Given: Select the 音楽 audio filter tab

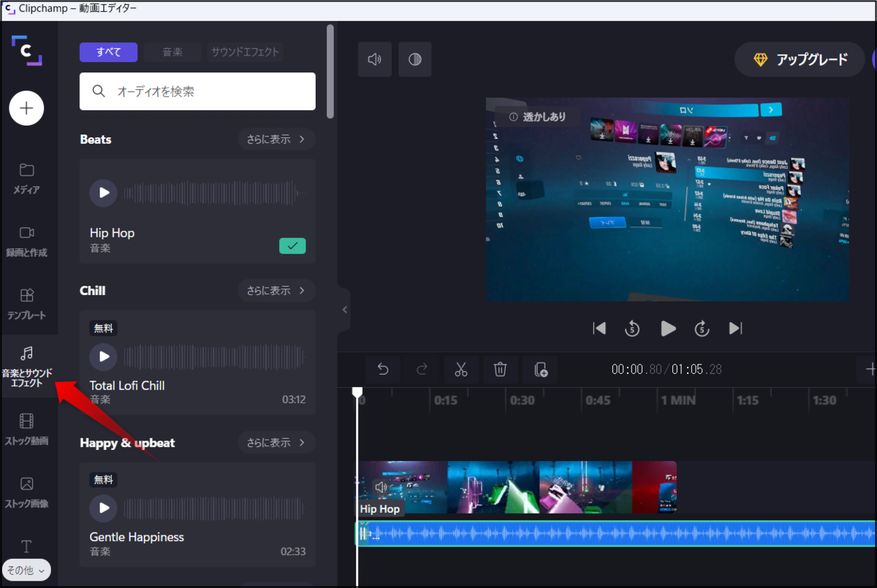Looking at the screenshot, I should [x=172, y=52].
